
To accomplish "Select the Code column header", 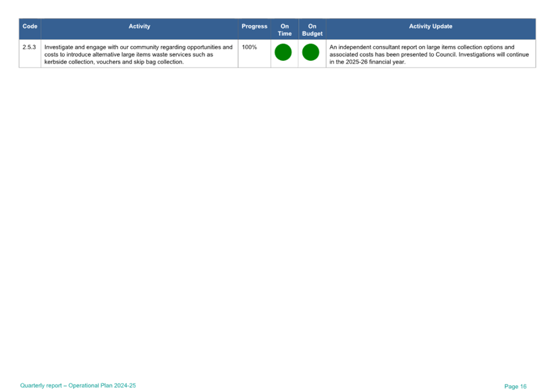I will point(30,26).
